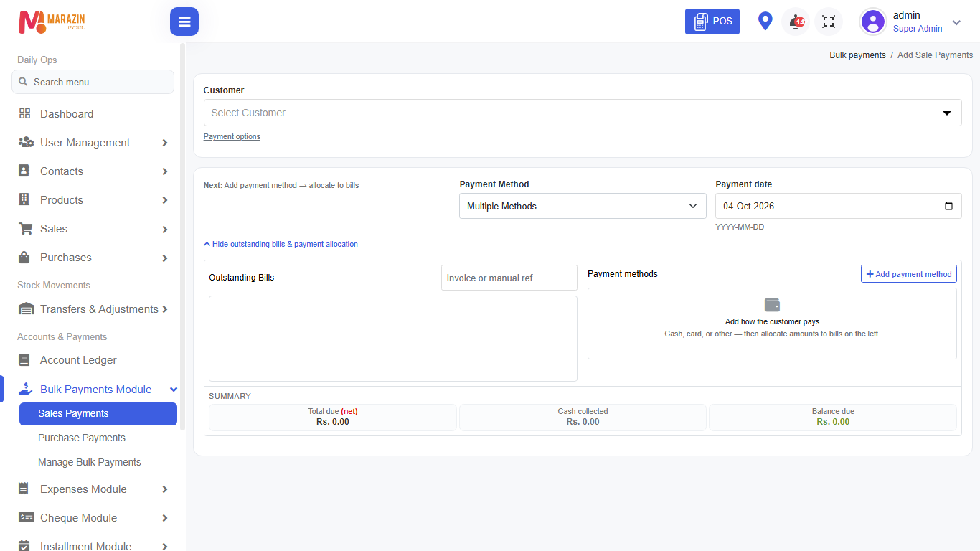Toggle fullscreen mode icon
The image size is (980, 551).
(829, 22)
